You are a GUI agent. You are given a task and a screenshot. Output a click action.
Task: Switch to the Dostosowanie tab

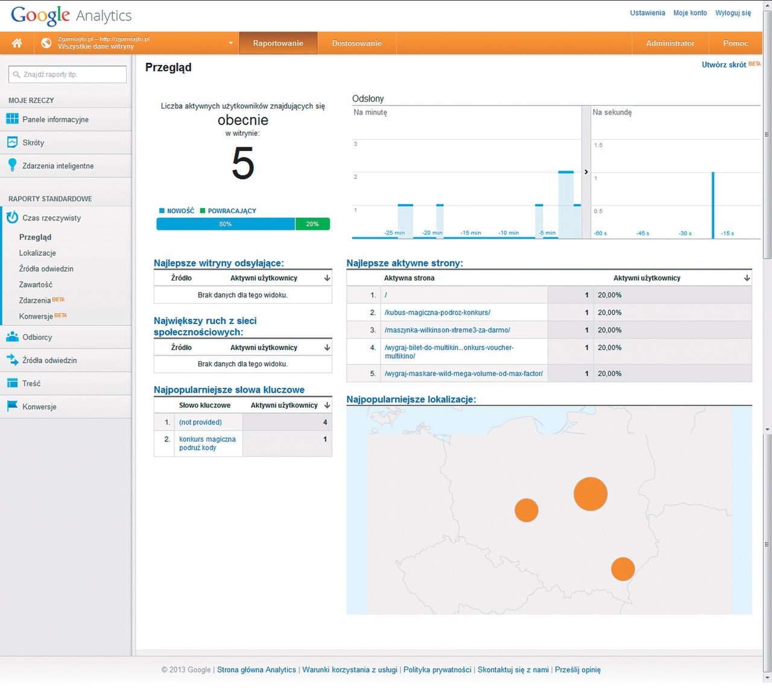[357, 43]
